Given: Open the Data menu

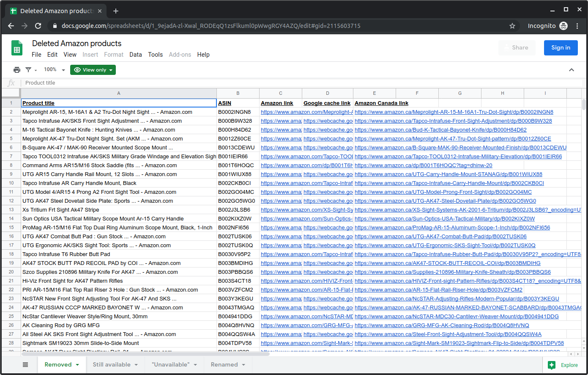Looking at the screenshot, I should [x=135, y=55].
